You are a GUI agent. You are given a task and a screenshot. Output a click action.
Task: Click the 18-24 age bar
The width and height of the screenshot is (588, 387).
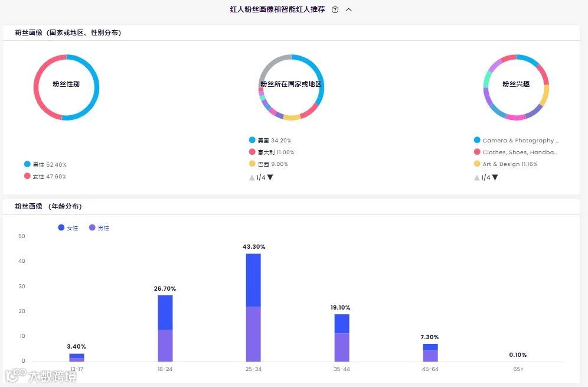point(165,328)
